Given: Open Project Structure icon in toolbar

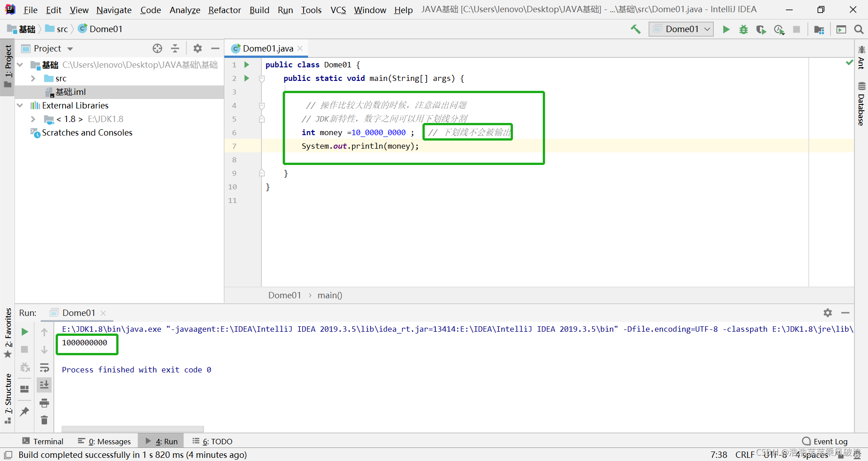Looking at the screenshot, I should pyautogui.click(x=819, y=29).
